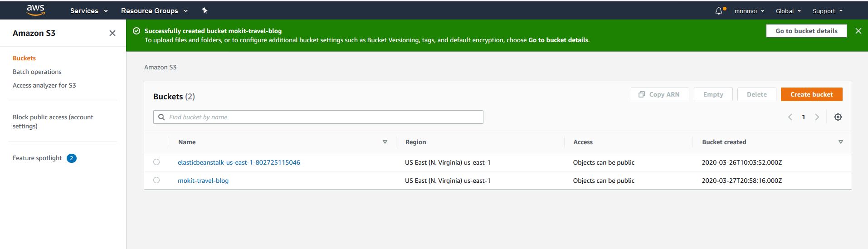Click Access cell of elasticbeanstalk row
The image size is (868, 249).
click(x=604, y=162)
